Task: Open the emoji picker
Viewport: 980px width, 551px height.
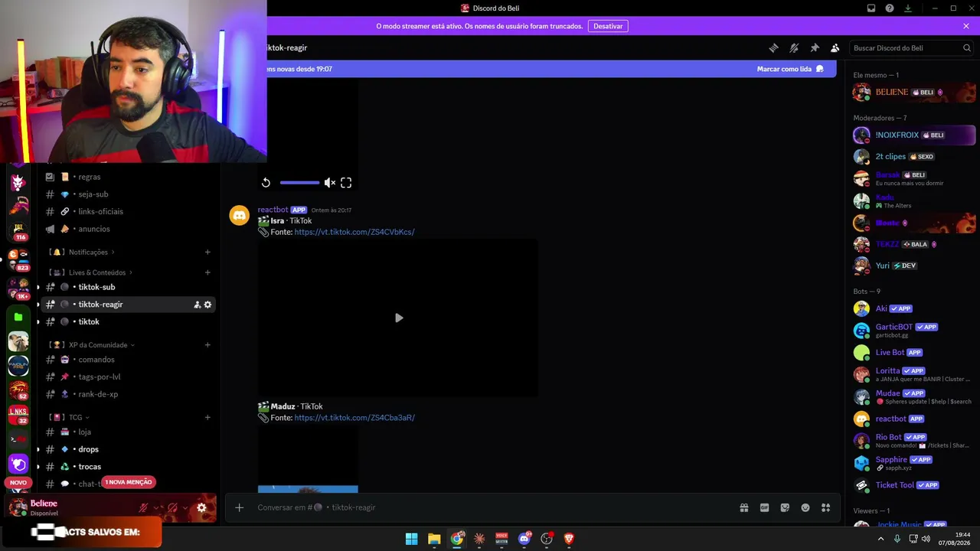Action: pos(805,507)
